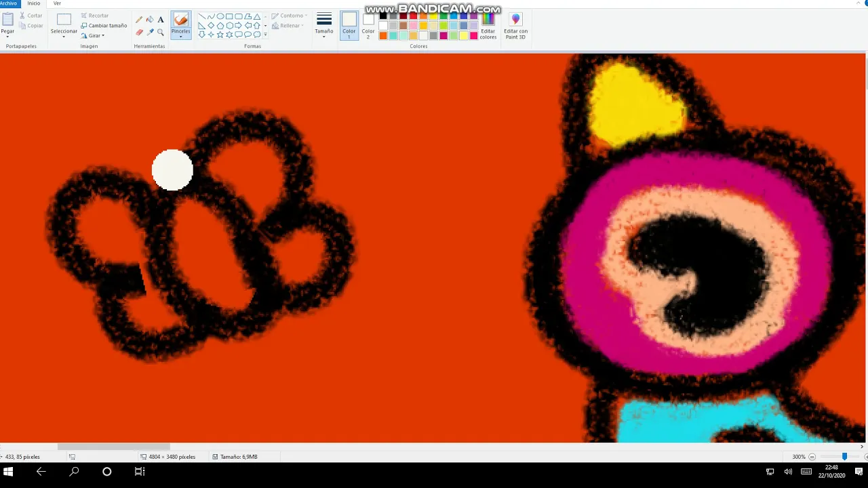
Task: Choose the Four-point star shape
Action: pos(211,35)
